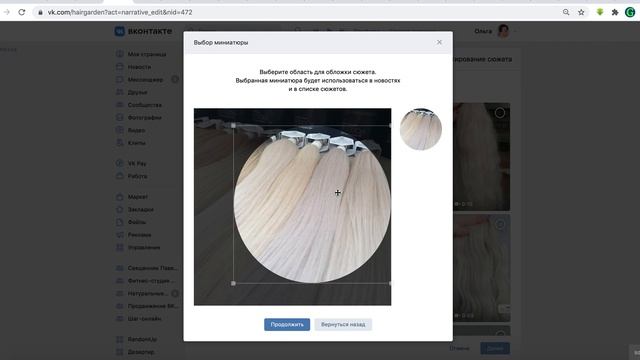This screenshot has width=640, height=360.
Task: Click the bottom-left crop handle
Action: pyautogui.click(x=233, y=283)
